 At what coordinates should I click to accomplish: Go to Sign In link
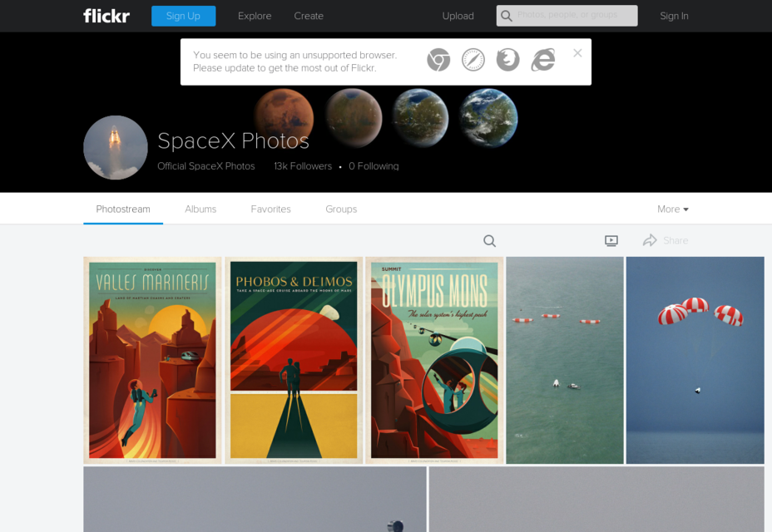click(x=674, y=16)
